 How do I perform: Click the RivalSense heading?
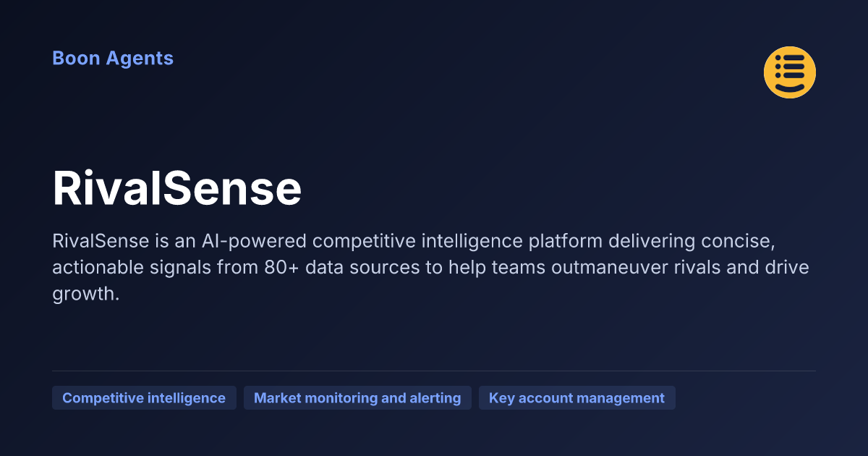pos(177,189)
